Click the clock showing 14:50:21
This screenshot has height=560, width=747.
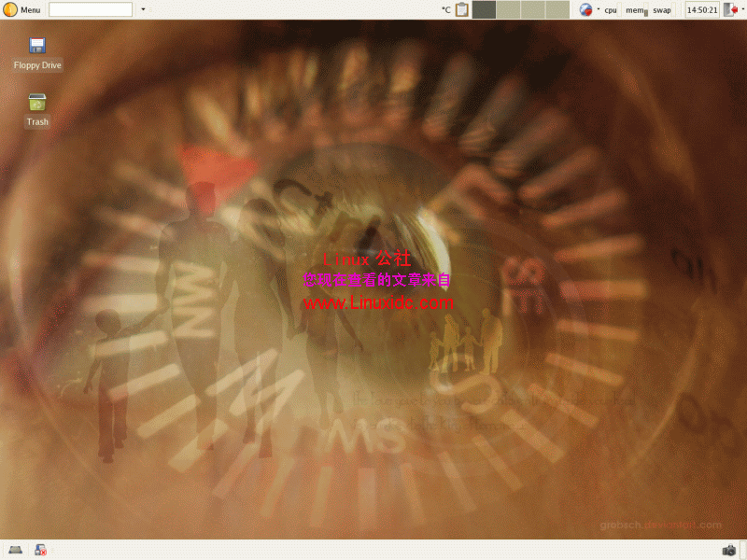point(705,8)
